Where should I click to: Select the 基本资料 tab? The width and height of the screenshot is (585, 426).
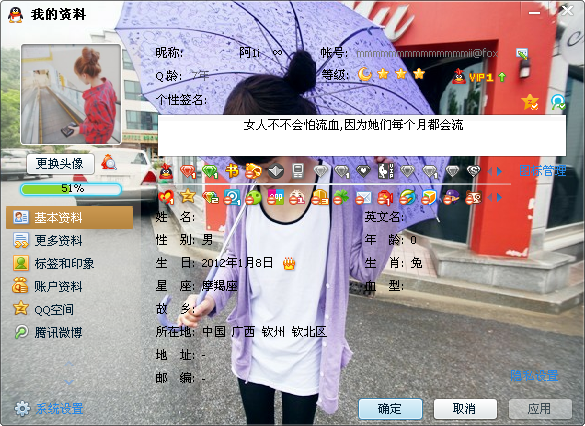tap(69, 217)
